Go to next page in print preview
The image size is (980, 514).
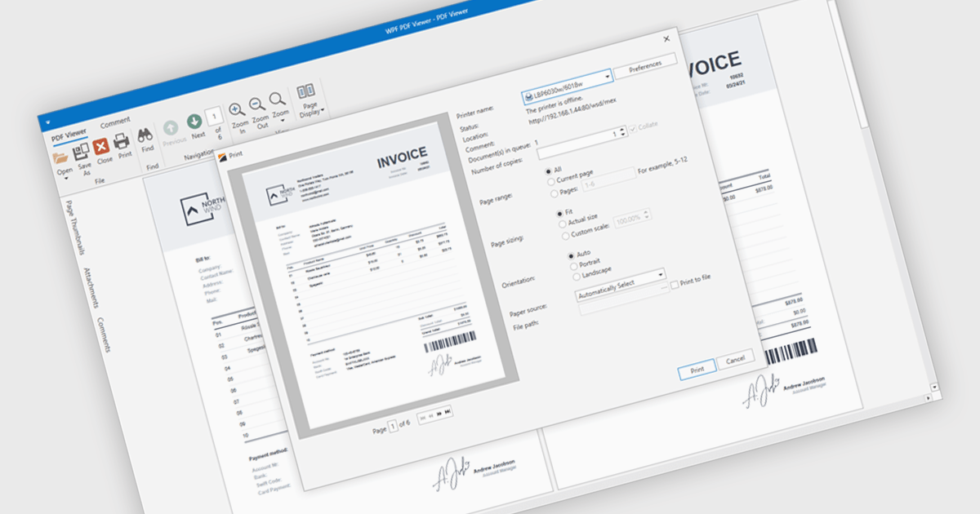440,414
